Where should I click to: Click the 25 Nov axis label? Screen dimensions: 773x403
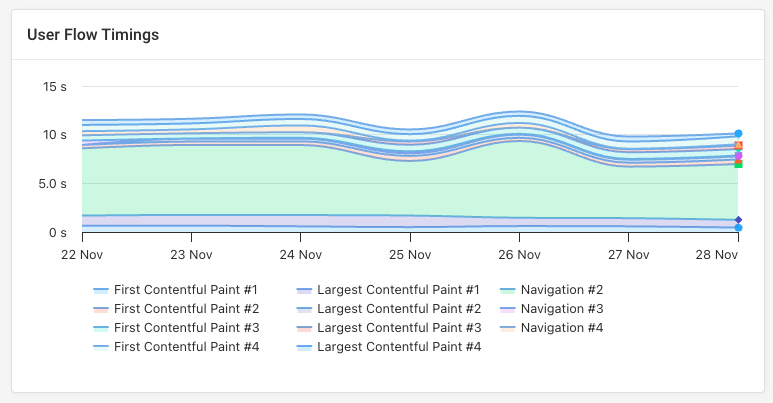coord(410,255)
